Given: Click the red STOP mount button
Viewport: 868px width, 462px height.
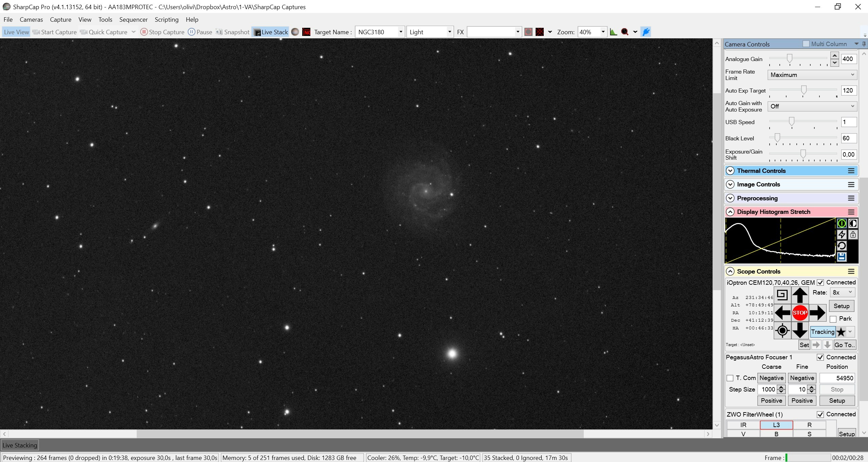Looking at the screenshot, I should [x=799, y=313].
